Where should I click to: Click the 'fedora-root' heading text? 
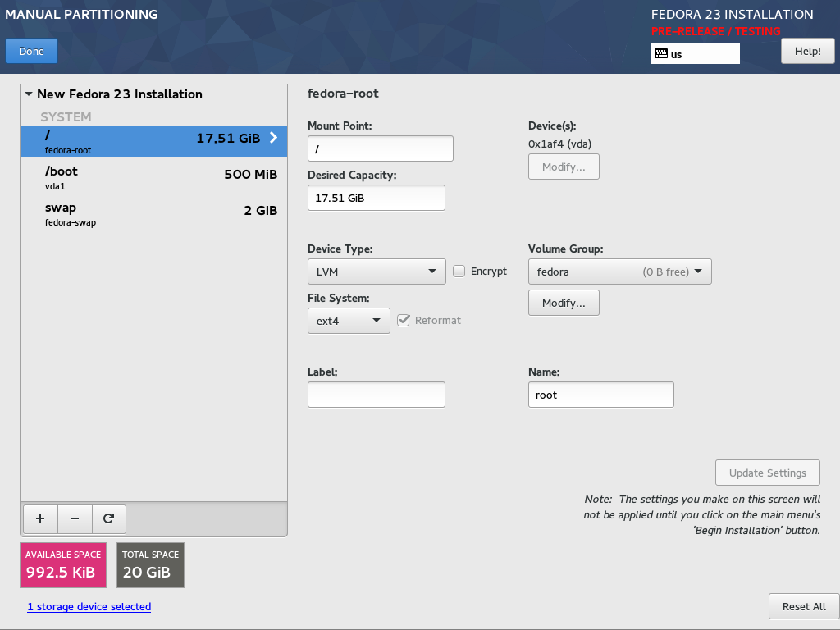343,94
